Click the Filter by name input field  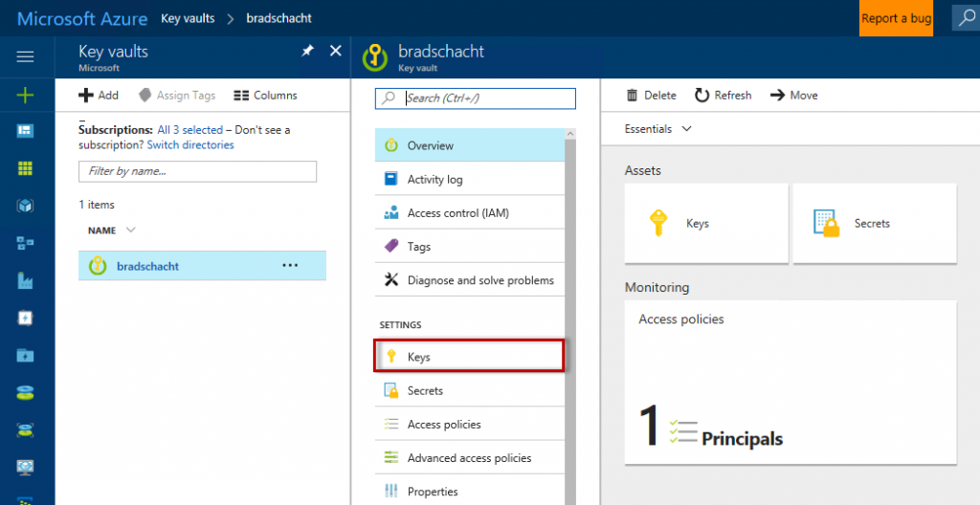[x=197, y=171]
